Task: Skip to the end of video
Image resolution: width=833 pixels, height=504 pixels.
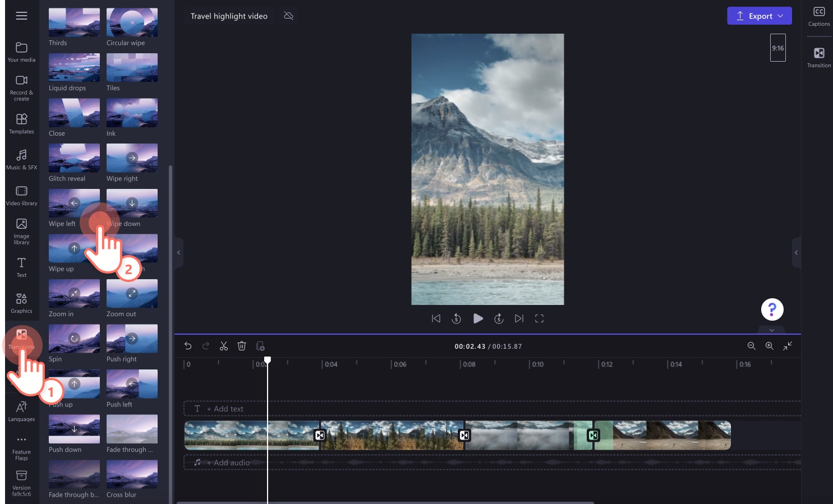Action: point(519,318)
